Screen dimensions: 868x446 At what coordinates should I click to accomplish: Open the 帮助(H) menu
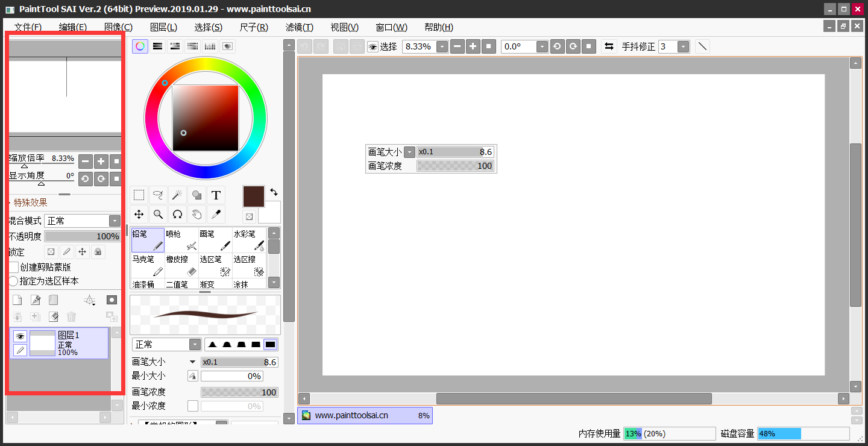(438, 27)
